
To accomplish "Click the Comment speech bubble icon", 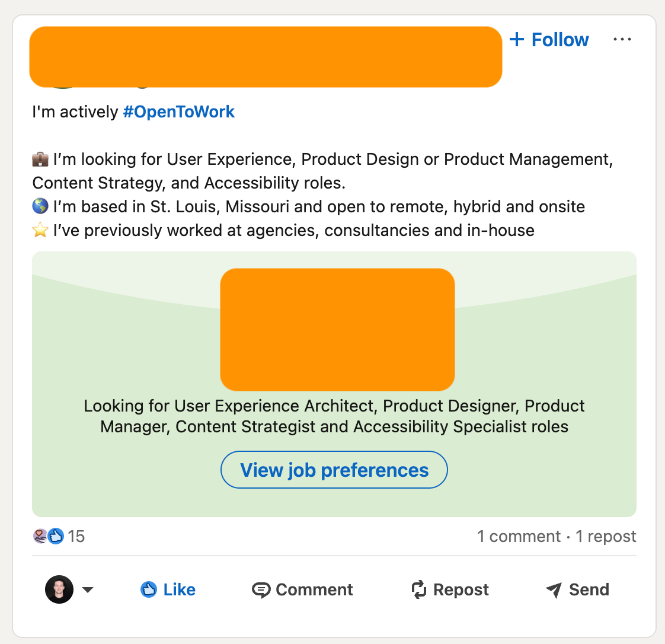I will click(x=261, y=590).
